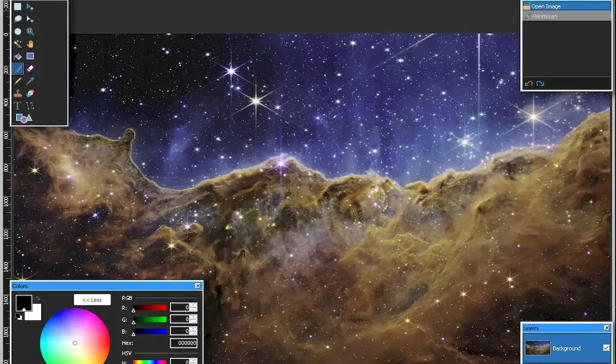Select the Gradient tool
Screen dimensions: 616x364
[x=30, y=56]
